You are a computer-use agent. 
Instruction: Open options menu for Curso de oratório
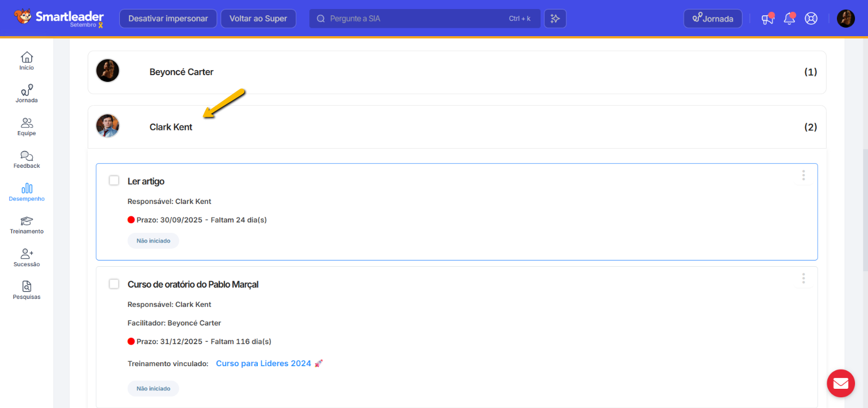pyautogui.click(x=803, y=279)
